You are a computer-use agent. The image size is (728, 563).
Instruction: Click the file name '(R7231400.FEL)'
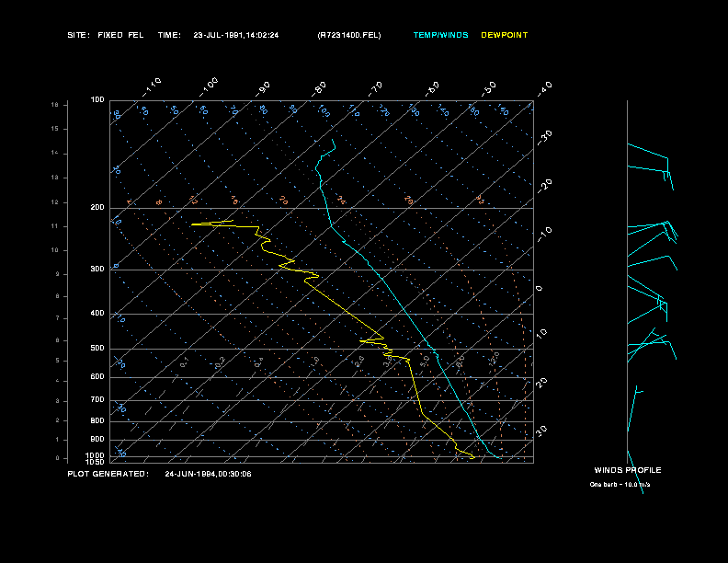tap(349, 35)
